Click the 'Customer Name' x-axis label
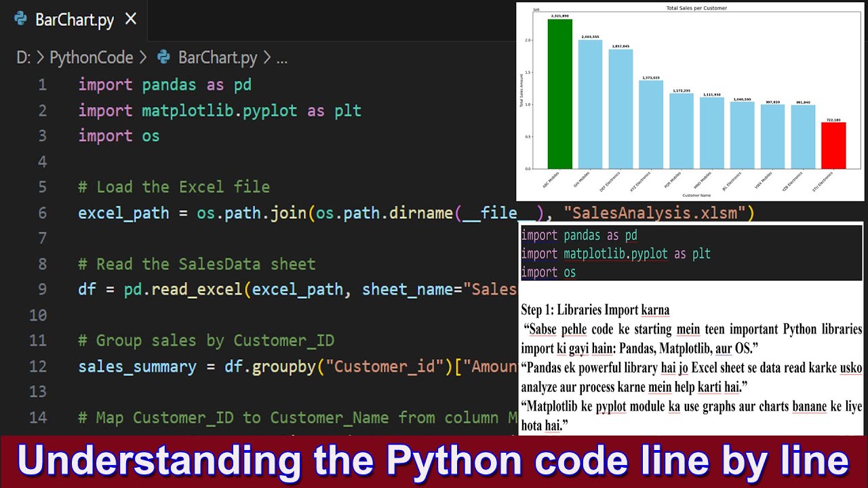 (x=696, y=195)
